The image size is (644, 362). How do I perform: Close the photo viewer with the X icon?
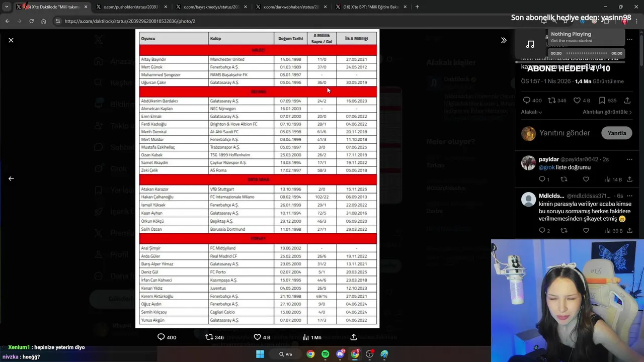click(x=11, y=40)
